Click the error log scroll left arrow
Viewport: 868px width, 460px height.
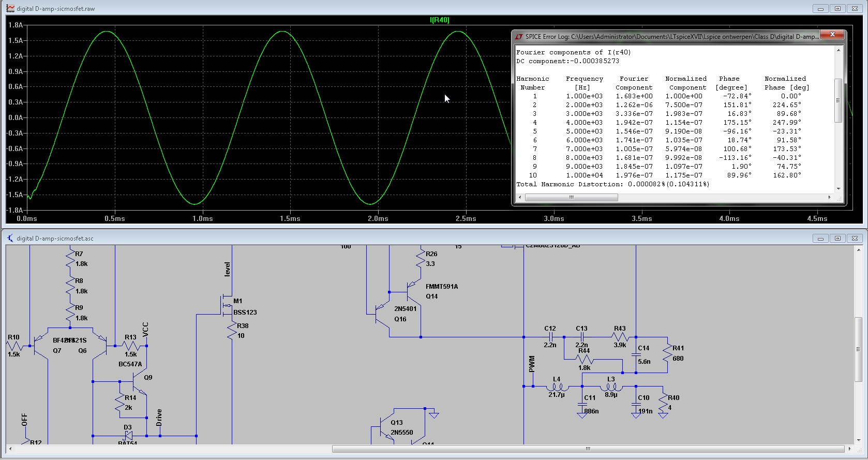point(520,197)
